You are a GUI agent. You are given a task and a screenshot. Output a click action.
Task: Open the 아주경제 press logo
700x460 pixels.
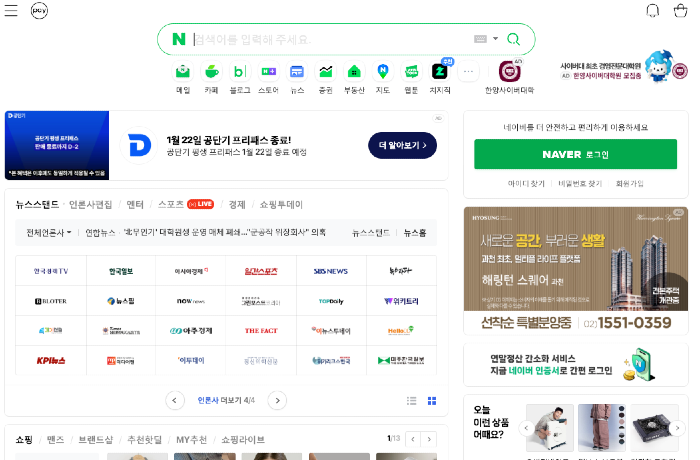tap(191, 330)
